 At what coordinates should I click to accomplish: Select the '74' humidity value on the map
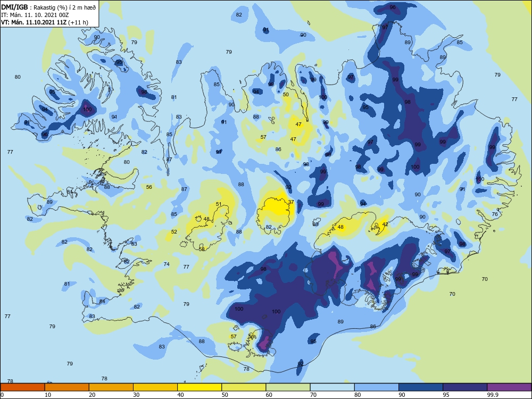(167, 264)
